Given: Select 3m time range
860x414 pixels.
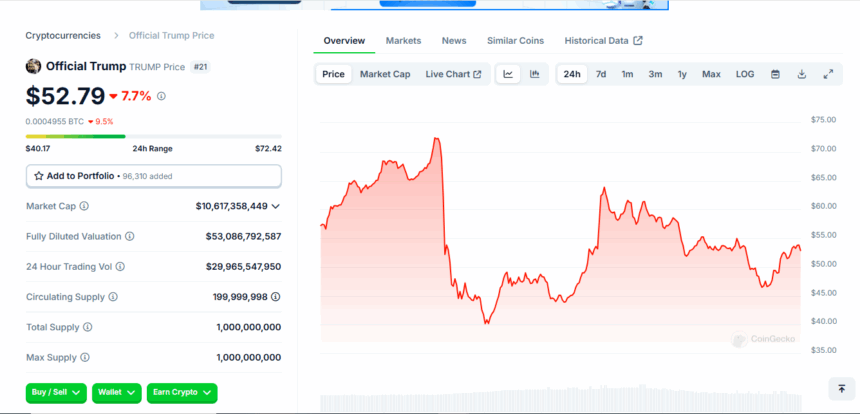Looking at the screenshot, I should (655, 74).
